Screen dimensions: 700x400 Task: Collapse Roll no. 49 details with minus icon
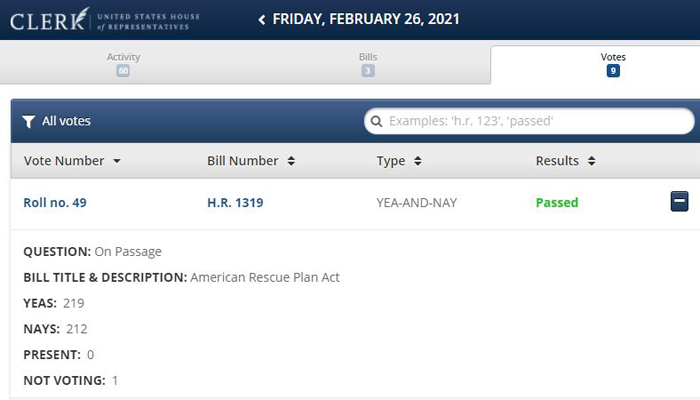[679, 201]
